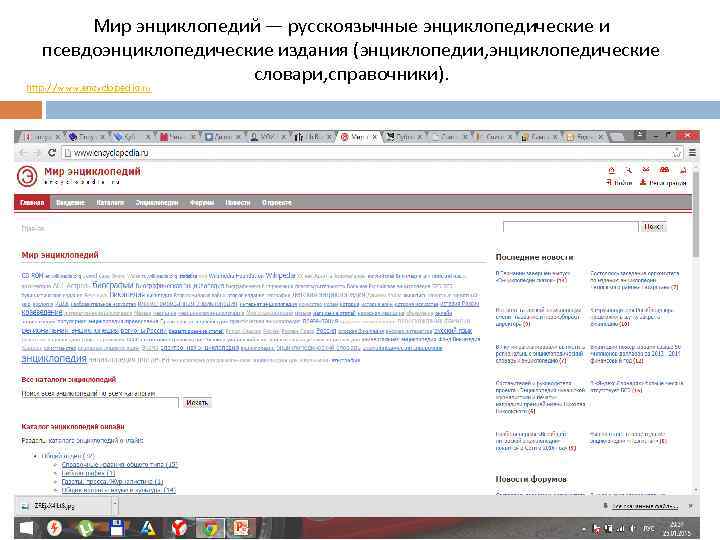Image resolution: width=720 pixels, height=540 pixels.
Task: Open the Введение menu item
Action: pos(70,202)
